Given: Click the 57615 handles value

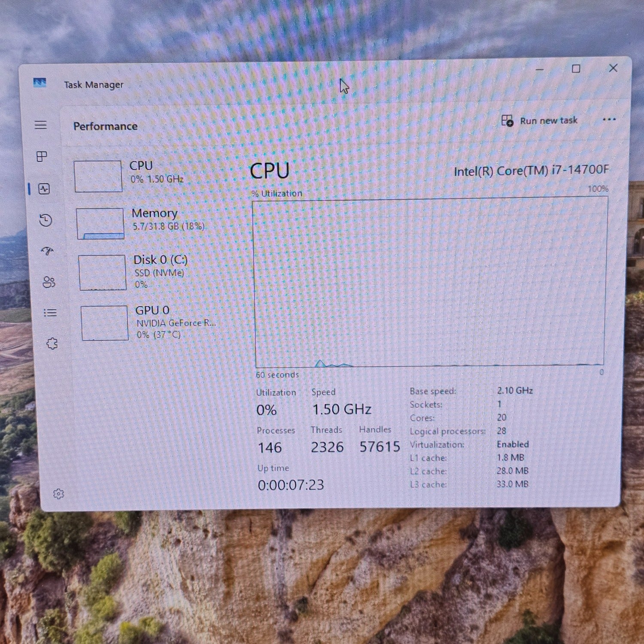Looking at the screenshot, I should pos(380,447).
